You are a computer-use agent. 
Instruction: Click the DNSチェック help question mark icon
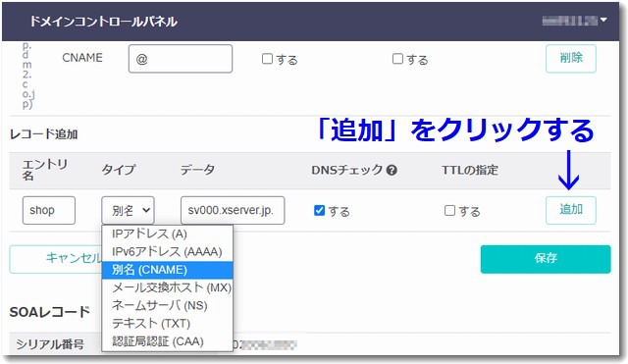(392, 170)
